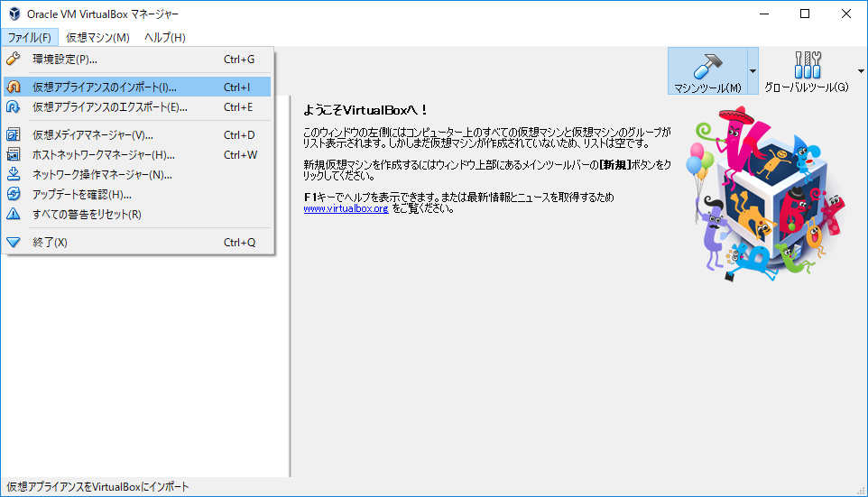Click the Global Tools icon

(808, 65)
